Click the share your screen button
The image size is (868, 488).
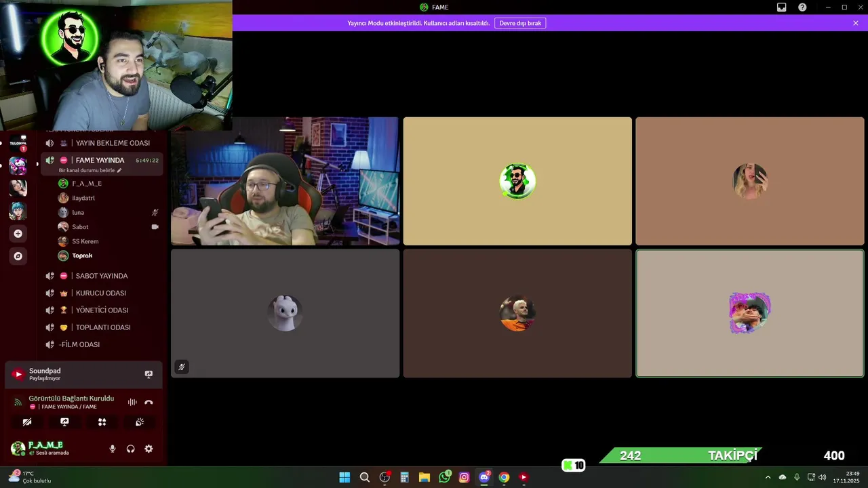[x=64, y=422]
